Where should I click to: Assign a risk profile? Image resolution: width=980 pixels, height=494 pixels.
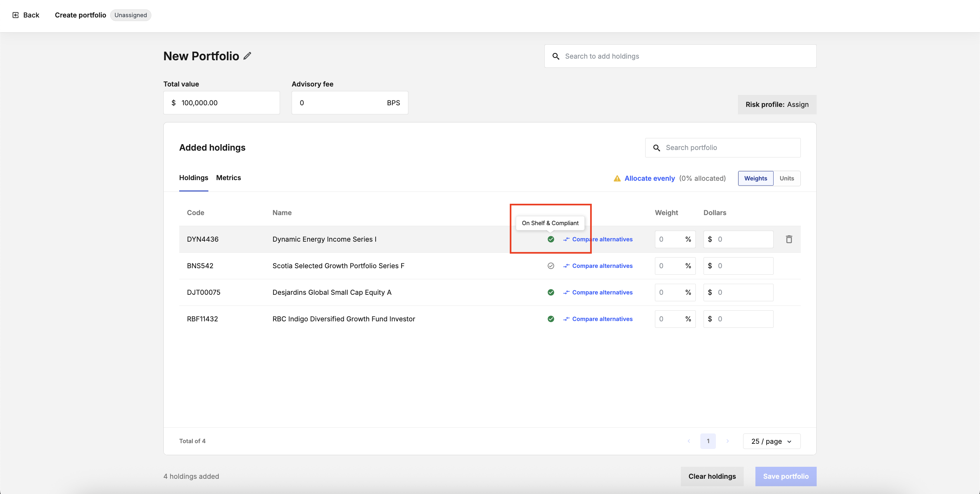tap(777, 105)
